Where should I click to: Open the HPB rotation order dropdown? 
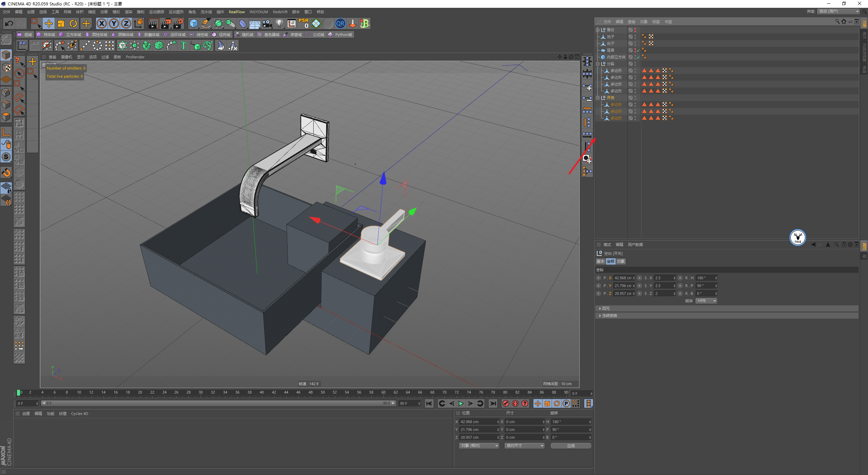pyautogui.click(x=706, y=301)
